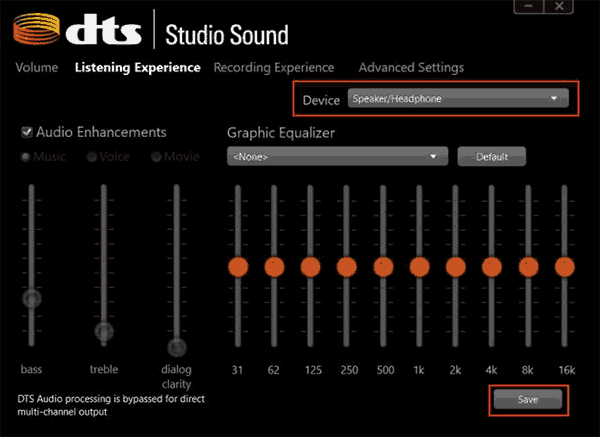600x437 pixels.
Task: Click the 62 Hz equalizer knob
Action: [274, 267]
